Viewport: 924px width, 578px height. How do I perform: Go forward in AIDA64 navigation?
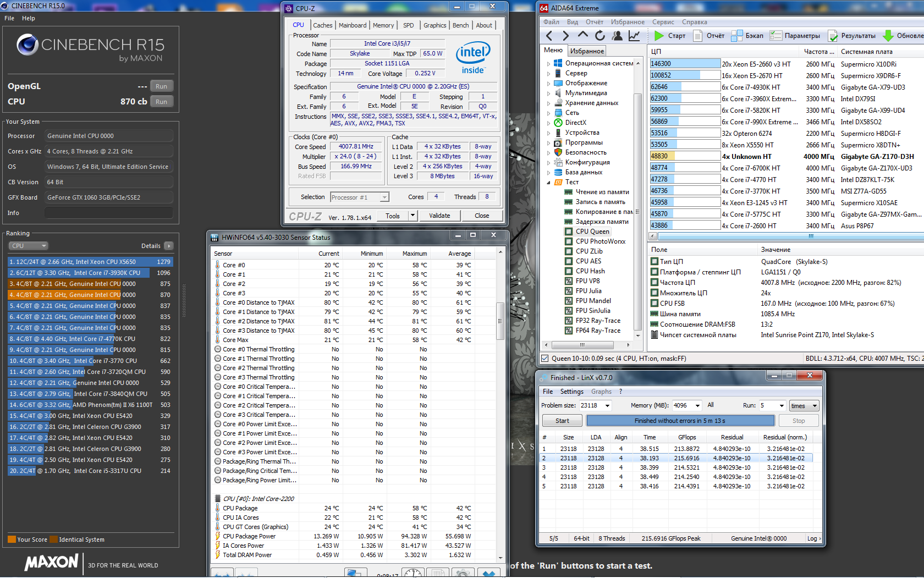tap(565, 36)
